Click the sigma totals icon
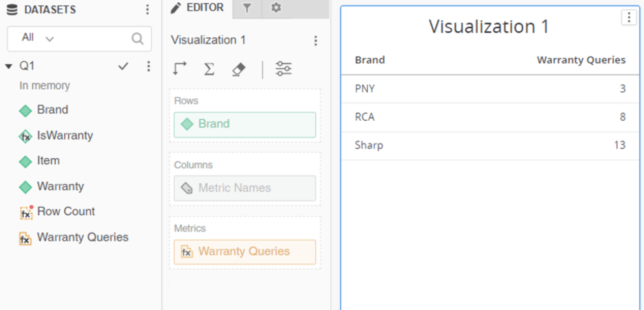 coord(209,69)
